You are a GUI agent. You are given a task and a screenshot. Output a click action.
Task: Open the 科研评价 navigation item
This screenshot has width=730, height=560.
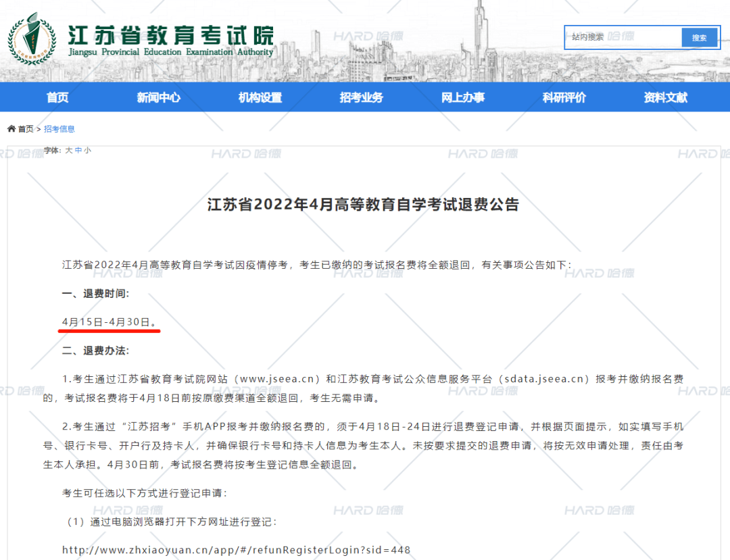pyautogui.click(x=564, y=97)
